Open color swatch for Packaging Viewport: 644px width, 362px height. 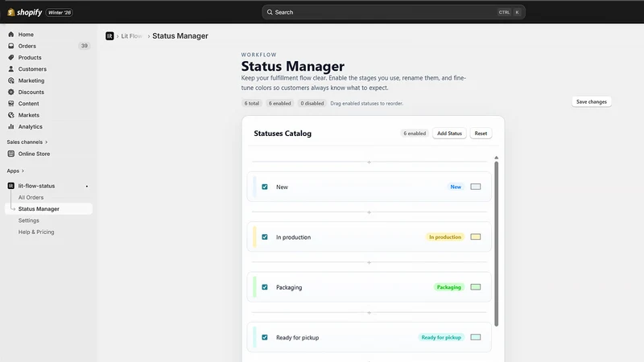pyautogui.click(x=475, y=287)
